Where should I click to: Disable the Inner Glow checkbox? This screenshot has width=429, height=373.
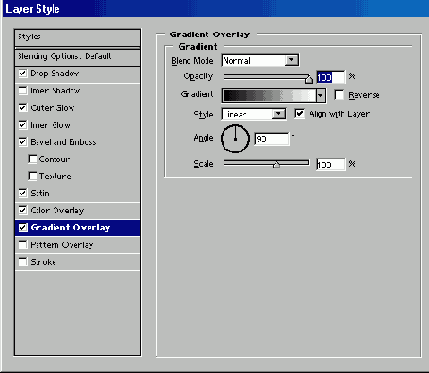tap(23, 125)
